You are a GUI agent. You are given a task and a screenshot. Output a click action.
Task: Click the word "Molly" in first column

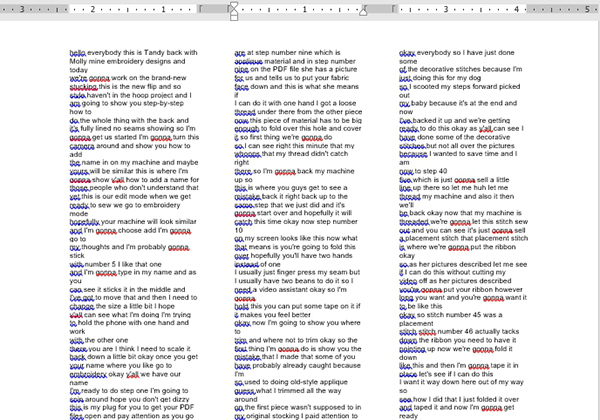(x=79, y=62)
